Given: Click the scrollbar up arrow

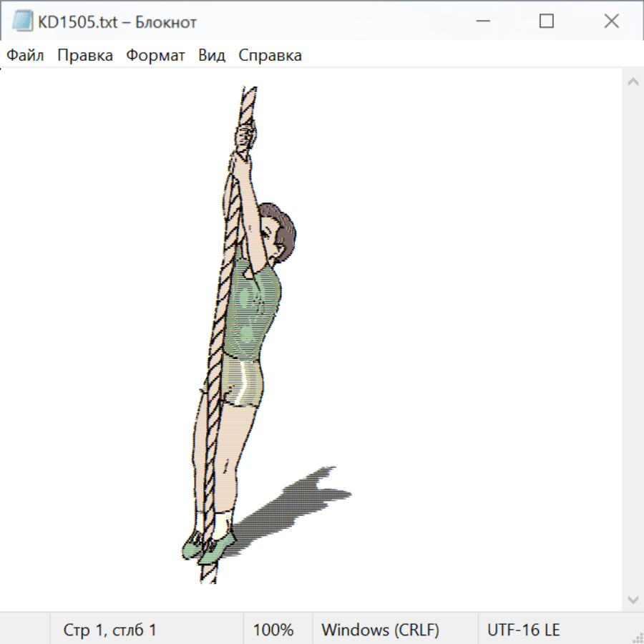Looking at the screenshot, I should [633, 82].
